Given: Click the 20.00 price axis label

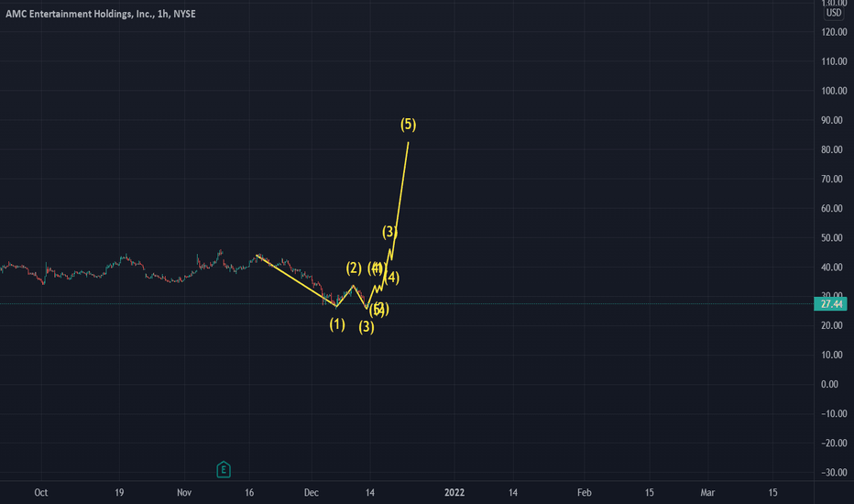Looking at the screenshot, I should coord(832,326).
